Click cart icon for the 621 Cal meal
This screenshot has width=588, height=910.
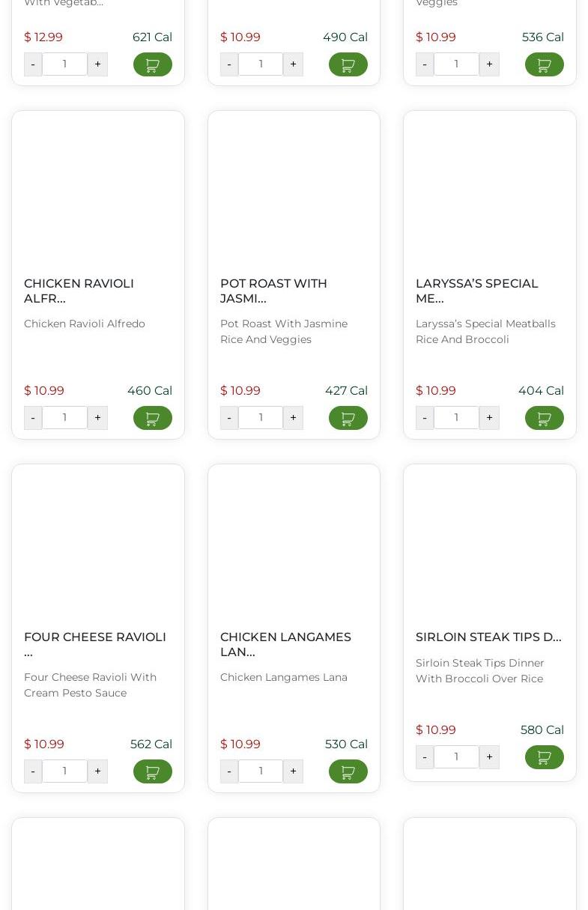(x=152, y=64)
